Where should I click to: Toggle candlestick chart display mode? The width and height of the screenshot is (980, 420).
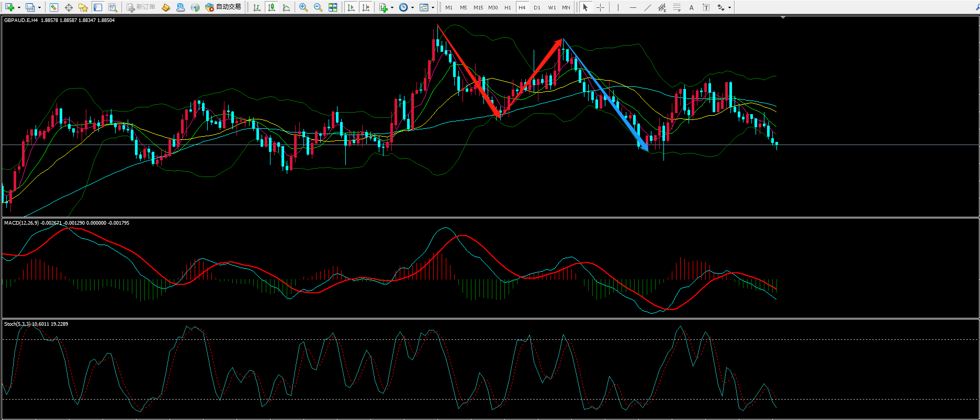point(271,7)
